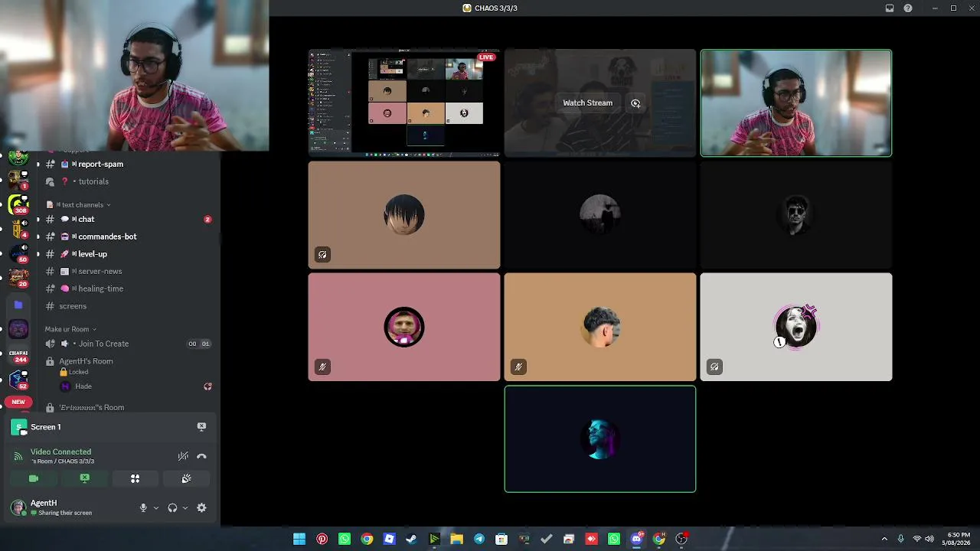Open the soundboard button
This screenshot has width=980, height=551.
[x=186, y=478]
